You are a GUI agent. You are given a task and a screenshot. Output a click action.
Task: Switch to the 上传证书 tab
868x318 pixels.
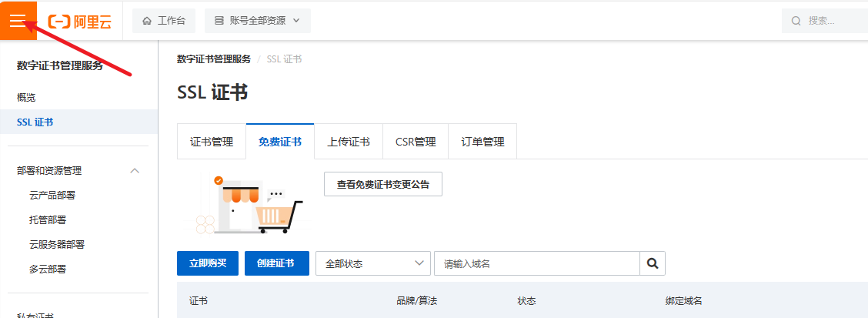(349, 142)
